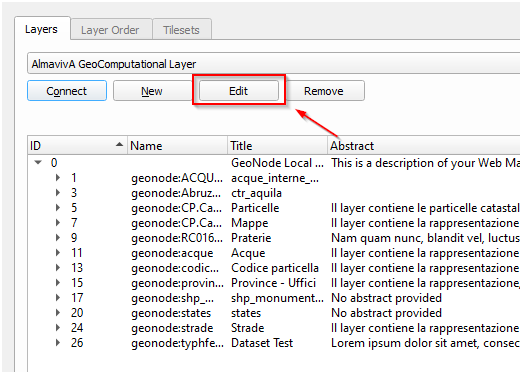Select the 'Dataset Test' layer title
This screenshot has width=523, height=373.
(x=262, y=343)
